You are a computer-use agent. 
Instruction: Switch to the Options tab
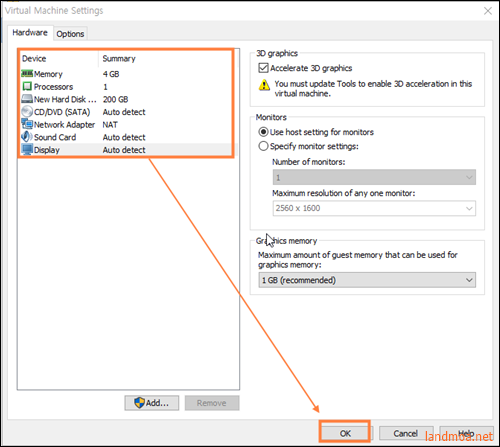(x=70, y=34)
